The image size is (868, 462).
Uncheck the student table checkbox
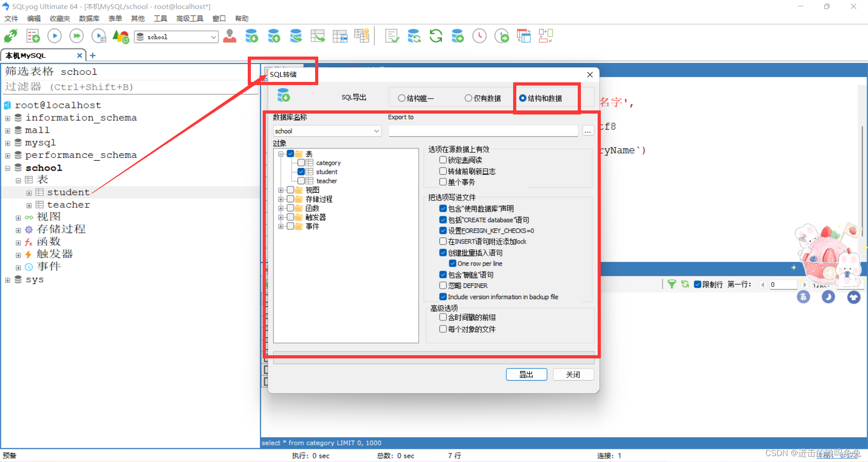pos(301,172)
